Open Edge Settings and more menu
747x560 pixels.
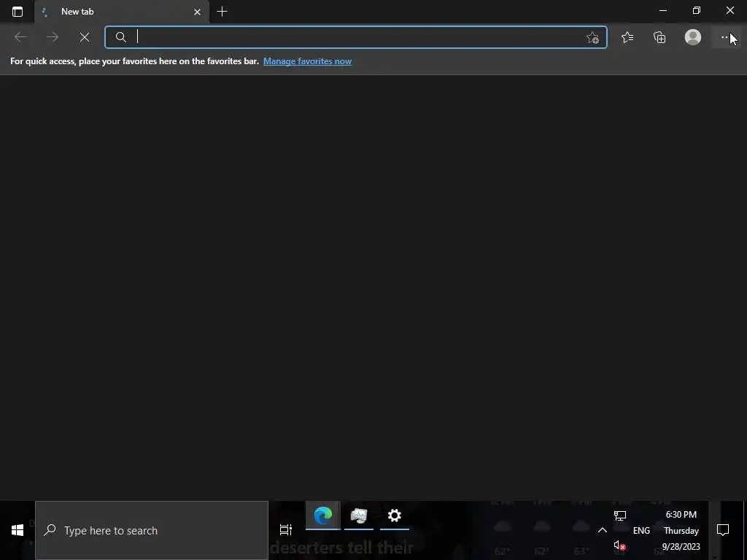tap(725, 37)
